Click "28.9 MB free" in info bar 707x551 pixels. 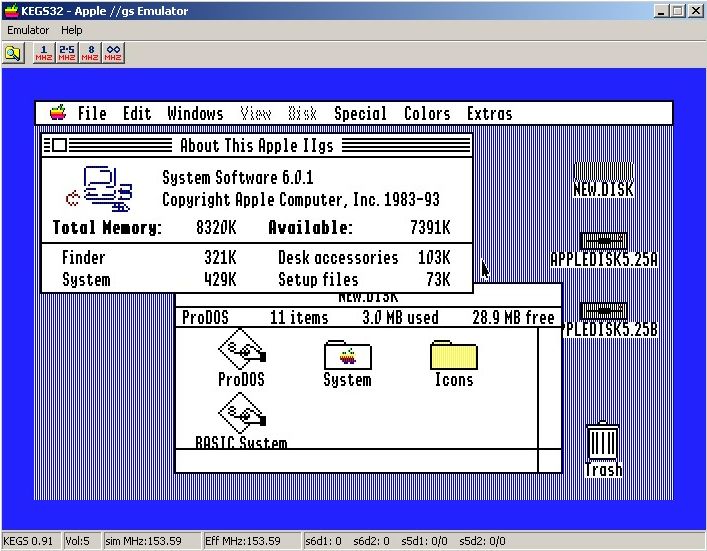(x=513, y=317)
